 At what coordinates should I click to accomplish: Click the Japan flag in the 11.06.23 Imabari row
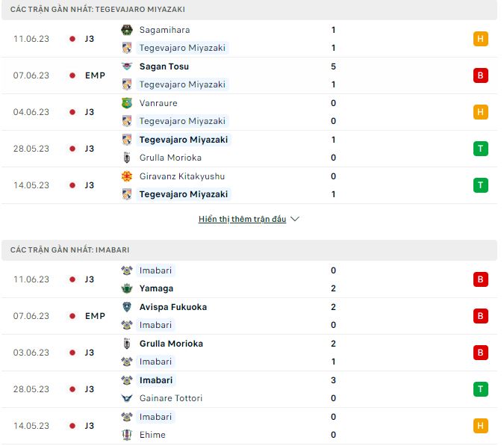tap(72, 279)
